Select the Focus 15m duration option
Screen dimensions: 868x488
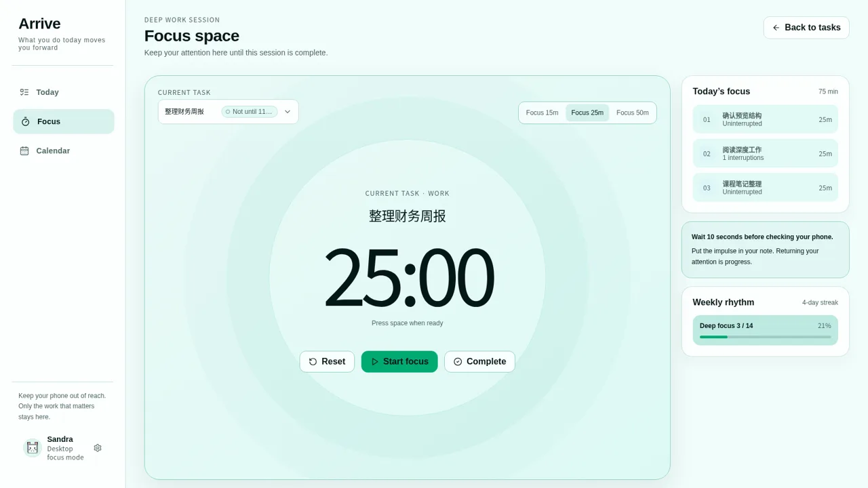(x=542, y=113)
